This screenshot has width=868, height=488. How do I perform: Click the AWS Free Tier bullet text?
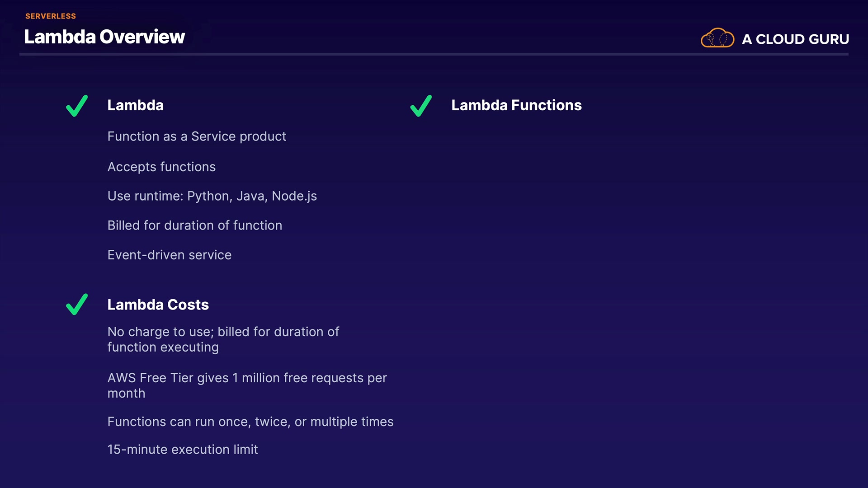pyautogui.click(x=247, y=385)
